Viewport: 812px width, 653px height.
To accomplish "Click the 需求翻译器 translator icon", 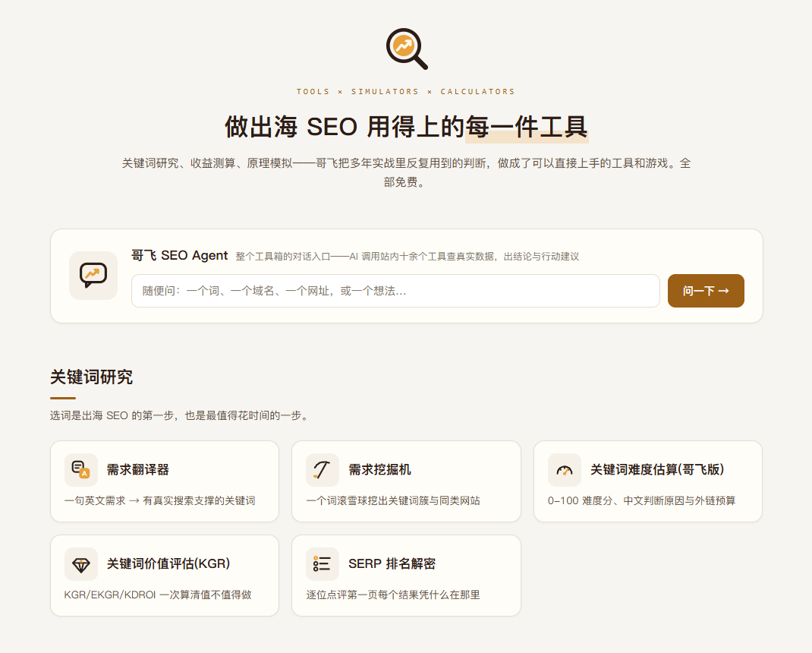I will click(x=80, y=469).
